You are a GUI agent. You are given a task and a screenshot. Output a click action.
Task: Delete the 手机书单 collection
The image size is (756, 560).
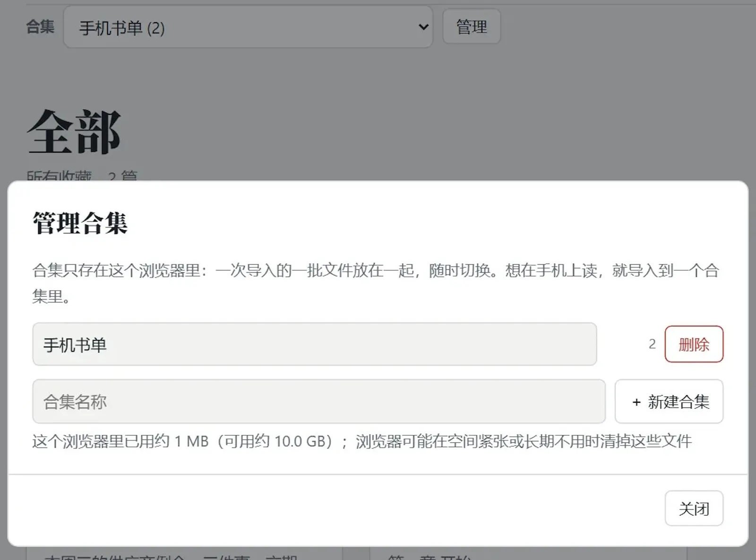coord(694,344)
